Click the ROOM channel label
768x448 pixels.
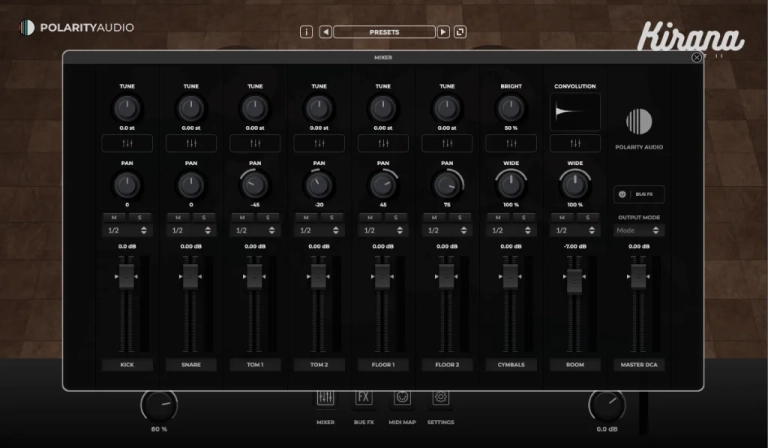click(x=575, y=365)
